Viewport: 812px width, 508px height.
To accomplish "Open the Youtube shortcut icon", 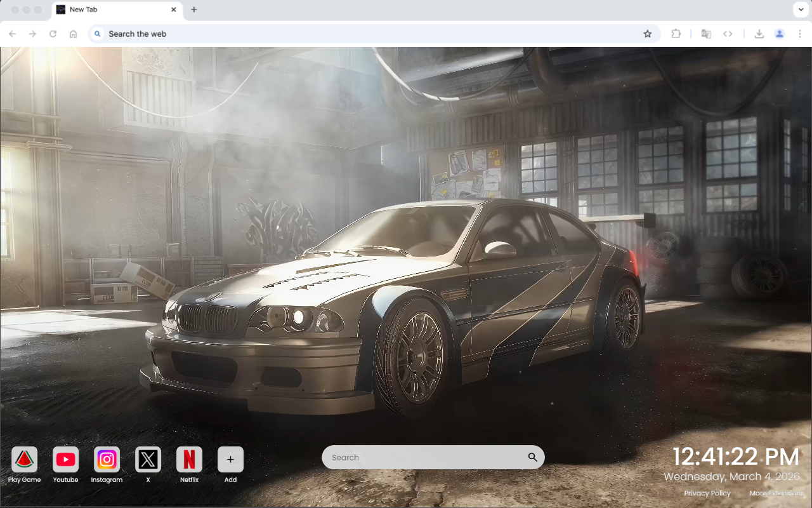I will coord(65,460).
